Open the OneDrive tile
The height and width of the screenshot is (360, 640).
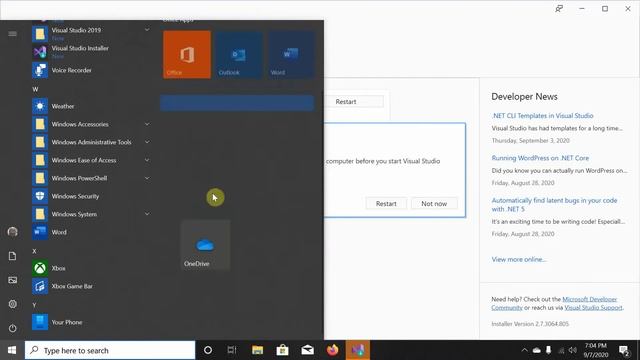pos(205,245)
